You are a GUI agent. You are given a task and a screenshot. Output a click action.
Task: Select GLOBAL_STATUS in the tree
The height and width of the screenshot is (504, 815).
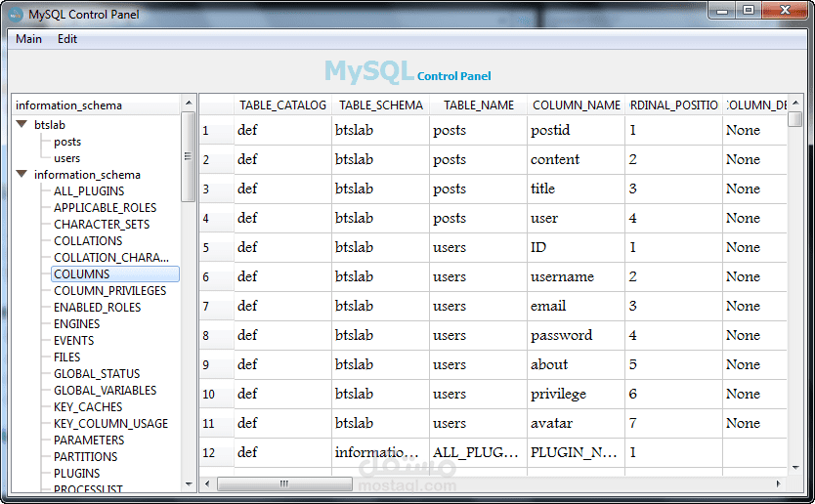point(97,374)
